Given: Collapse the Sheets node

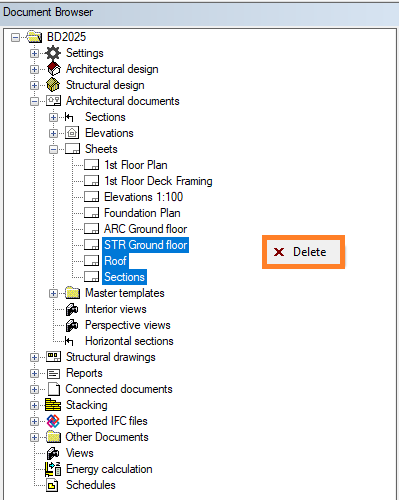Looking at the screenshot, I should coord(53,149).
